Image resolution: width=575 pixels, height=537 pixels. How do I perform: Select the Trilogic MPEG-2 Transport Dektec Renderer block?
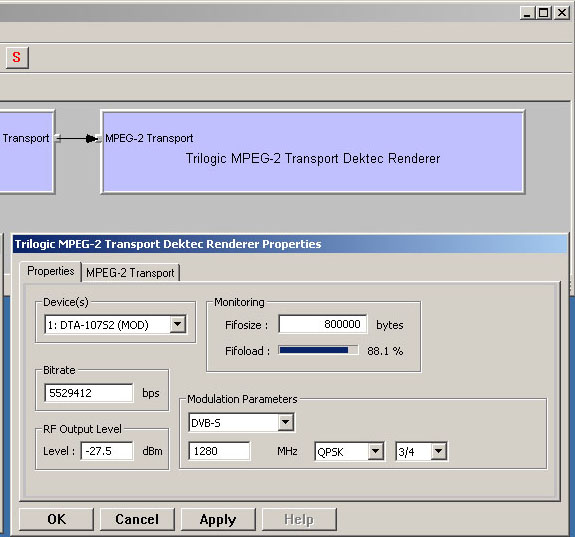click(x=313, y=152)
